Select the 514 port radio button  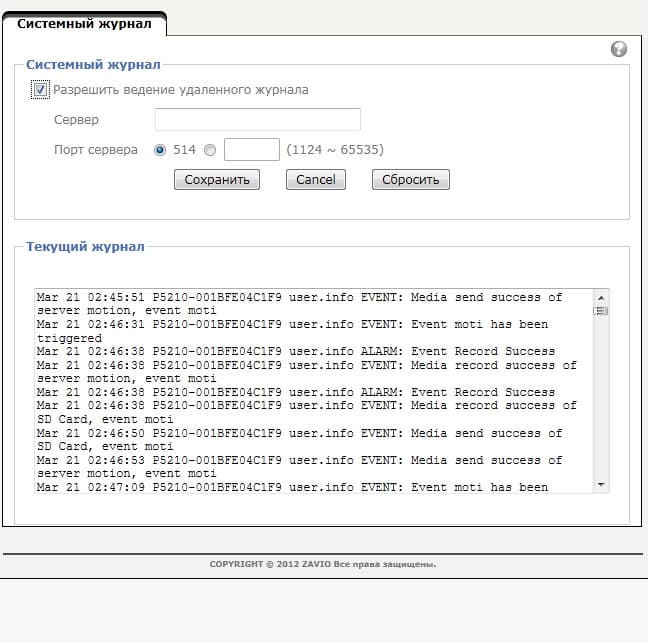(160, 150)
